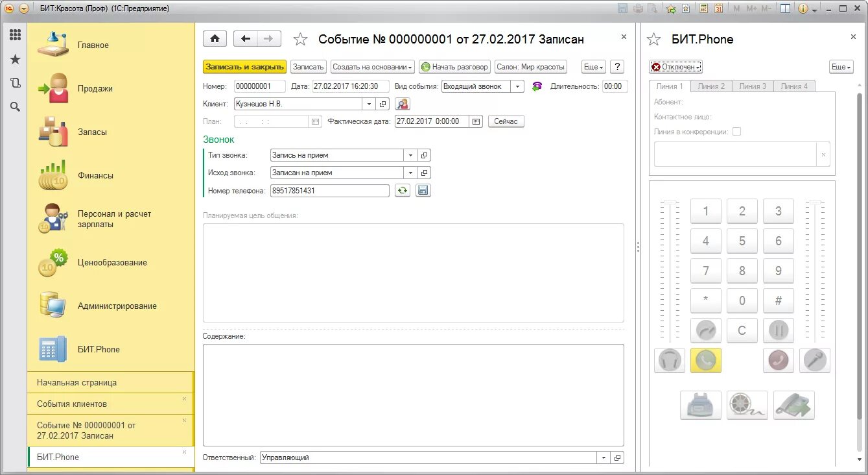Add the event form to favorites star
Viewport: 868px width, 475px height.
pos(300,40)
